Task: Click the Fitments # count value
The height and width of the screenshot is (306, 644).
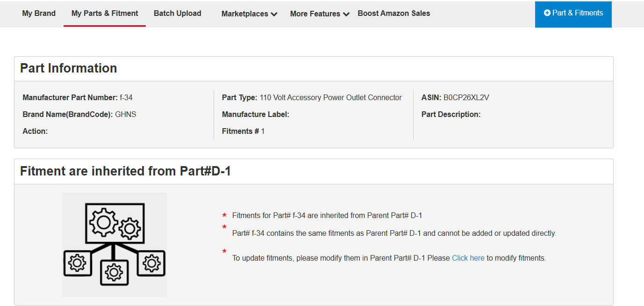Action: tap(263, 131)
